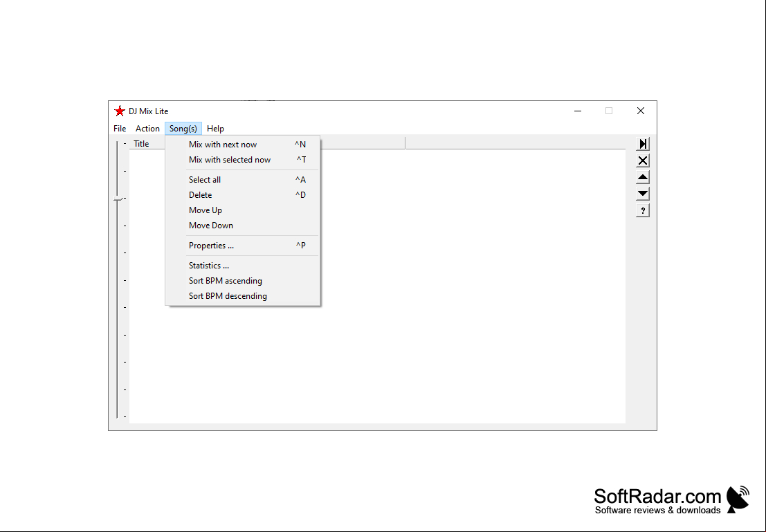This screenshot has height=532, width=766.
Task: Open Statistics ... from menu
Action: pyautogui.click(x=243, y=265)
